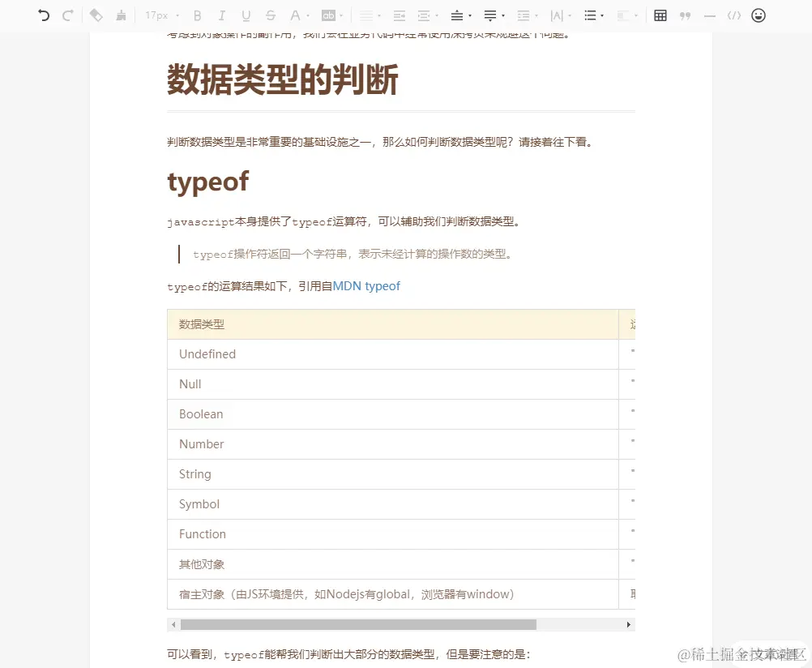
Task: Redo the last undone change
Action: 67,15
